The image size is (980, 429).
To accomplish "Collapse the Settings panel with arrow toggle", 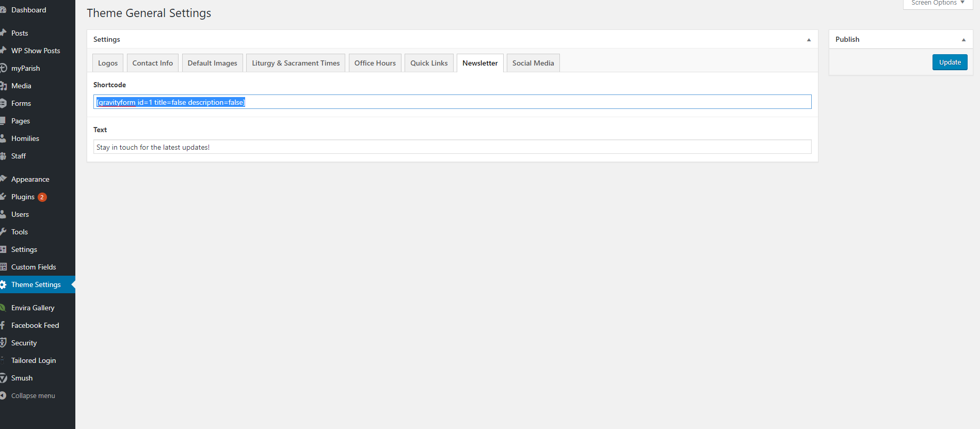I will tap(809, 40).
